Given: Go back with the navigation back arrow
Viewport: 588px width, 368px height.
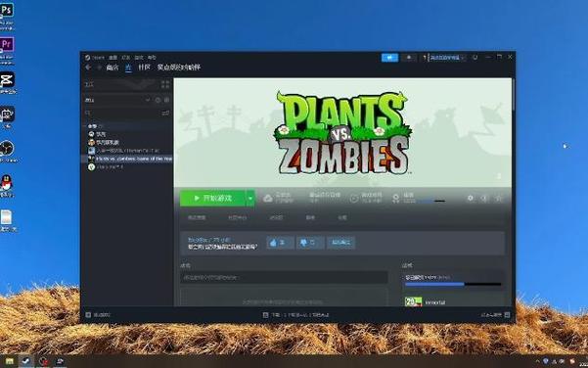Looking at the screenshot, I should (x=88, y=68).
